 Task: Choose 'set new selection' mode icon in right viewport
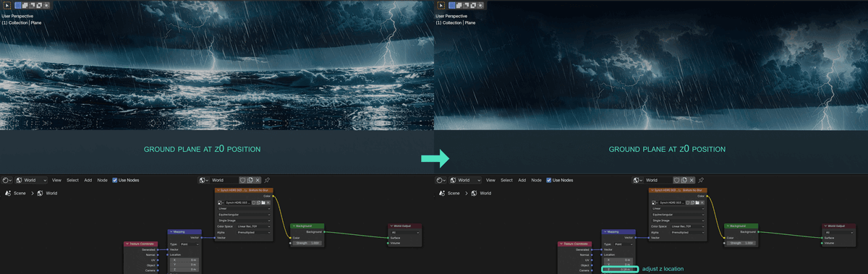click(452, 6)
